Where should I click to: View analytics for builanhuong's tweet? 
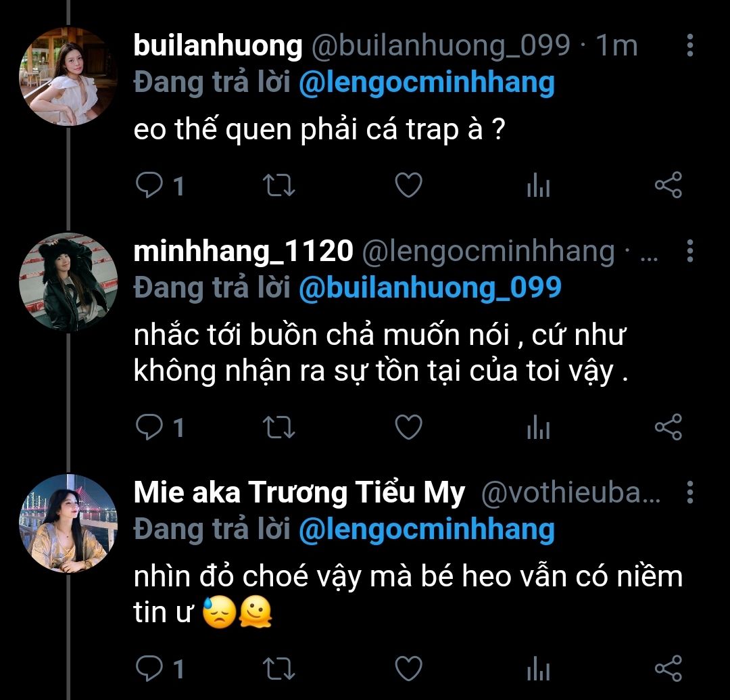tap(538, 186)
